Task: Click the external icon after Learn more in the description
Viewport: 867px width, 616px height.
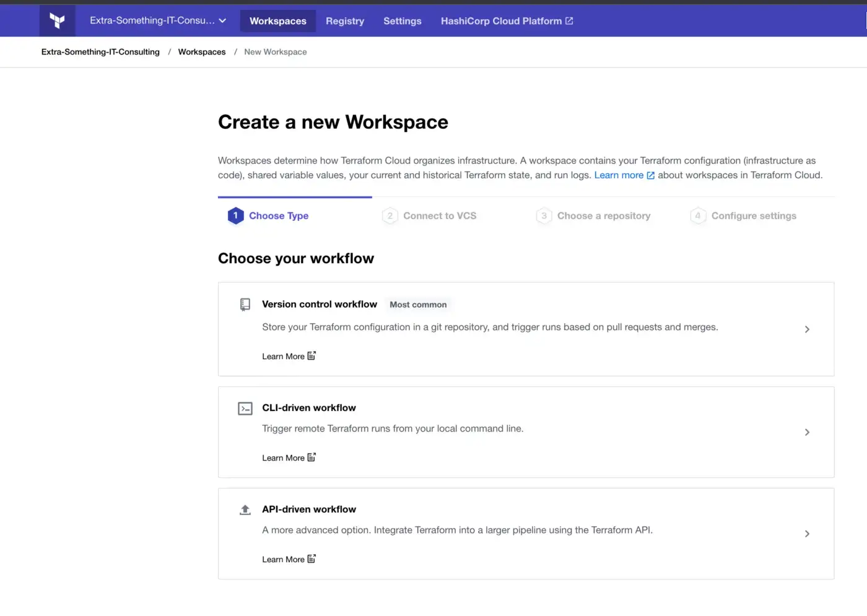Action: (650, 176)
